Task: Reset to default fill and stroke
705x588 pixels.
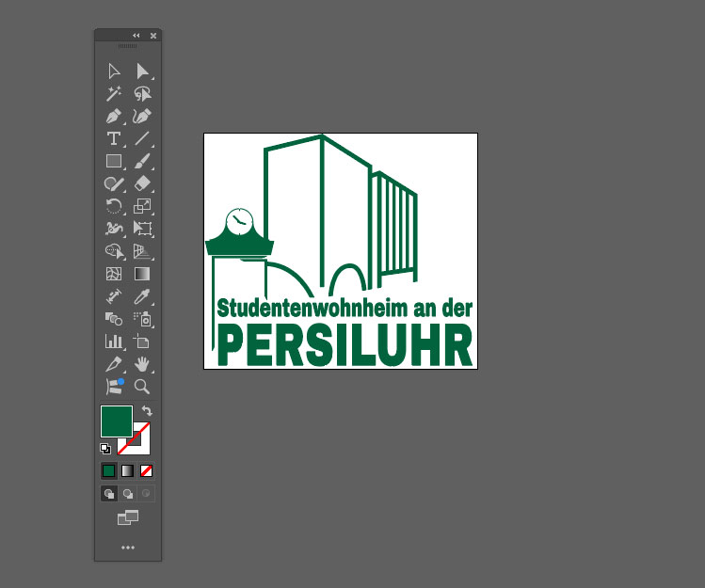Action: (105, 449)
